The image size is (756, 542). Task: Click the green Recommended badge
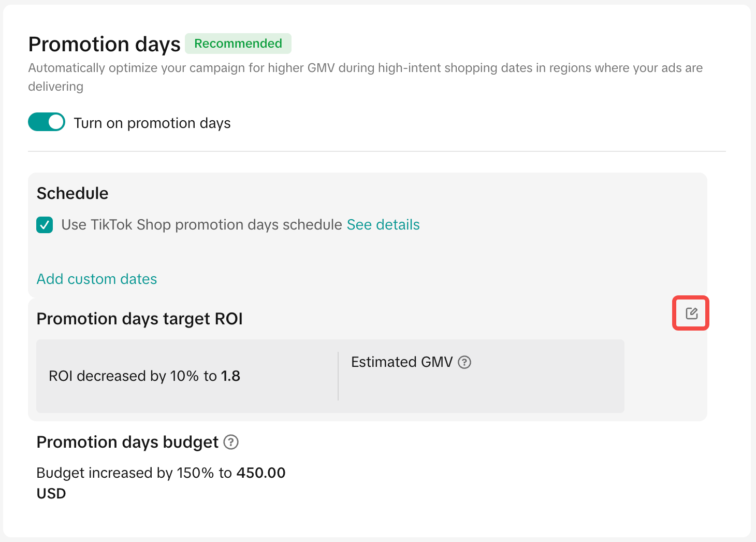[238, 44]
